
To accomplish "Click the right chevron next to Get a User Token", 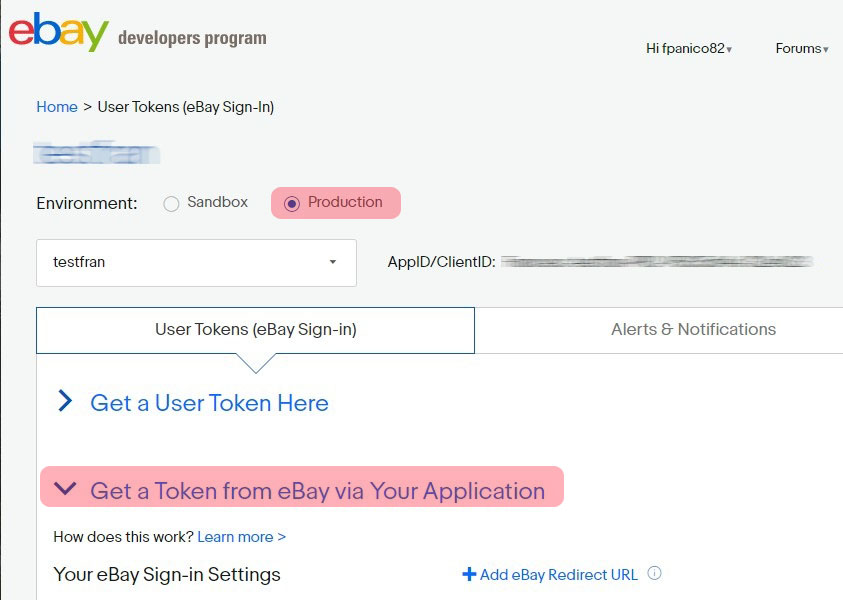I will [65, 402].
